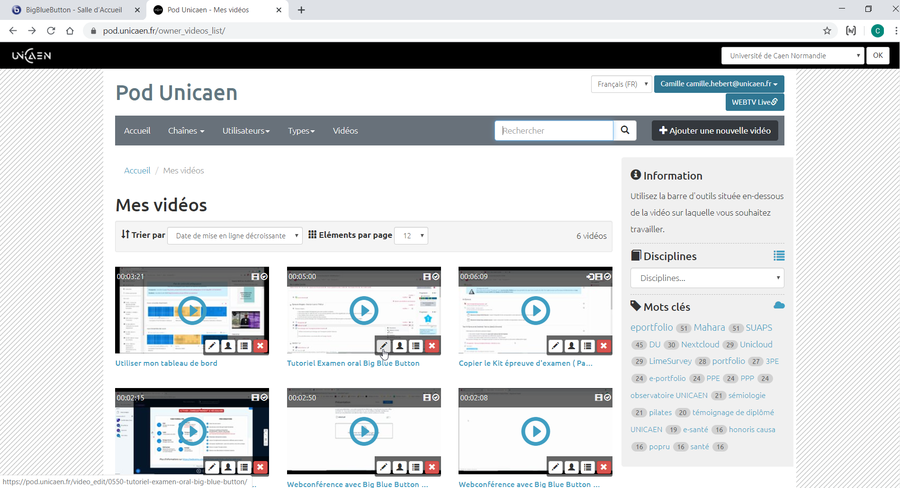Delete the 00:02:50 webconférence video

click(x=432, y=467)
